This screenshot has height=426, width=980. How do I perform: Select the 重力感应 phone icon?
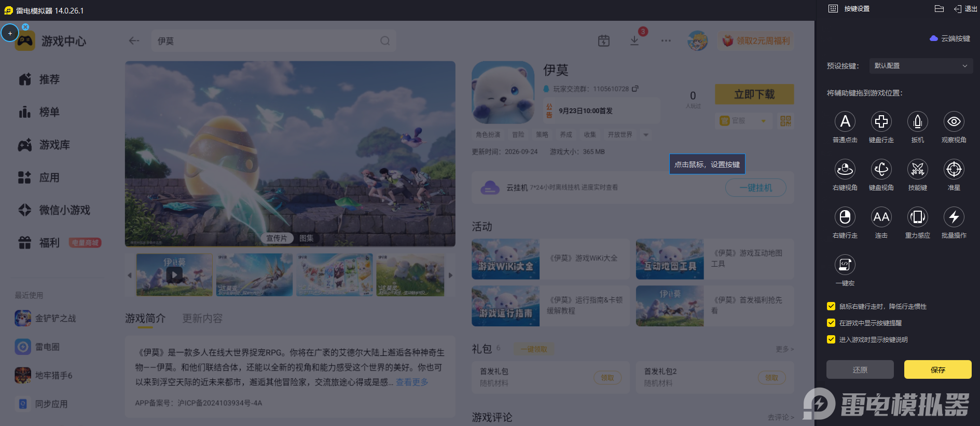click(918, 217)
